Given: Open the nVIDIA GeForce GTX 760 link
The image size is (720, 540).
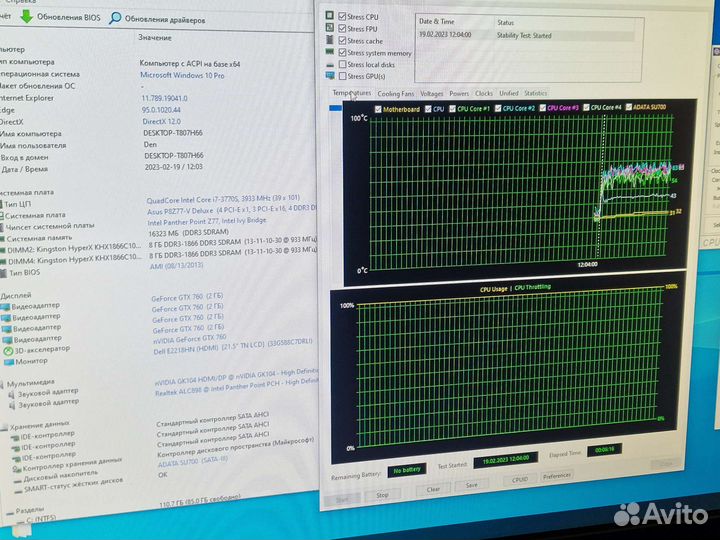Looking at the screenshot, I should 190,339.
